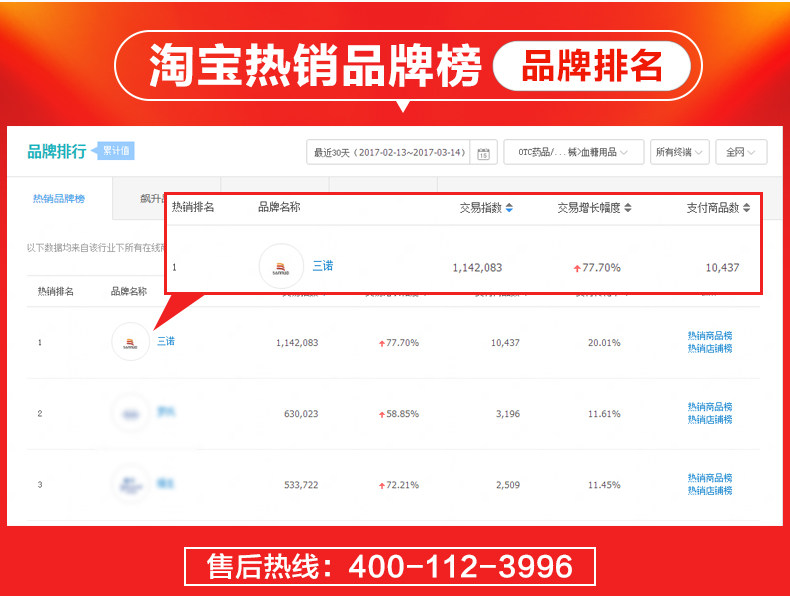Viewport: 790px width, 596px height.
Task: Click the 10,437 value in row 1
Action: point(505,343)
